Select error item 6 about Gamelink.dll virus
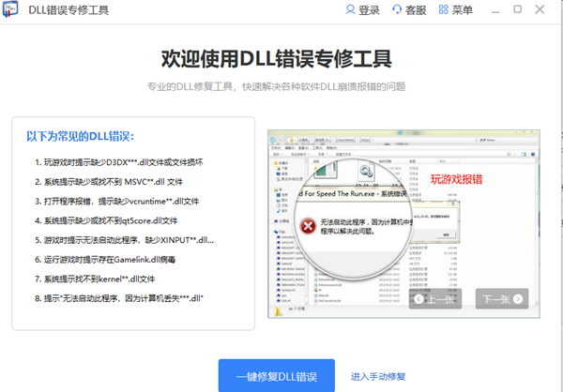This screenshot has width=563, height=392. (x=105, y=259)
